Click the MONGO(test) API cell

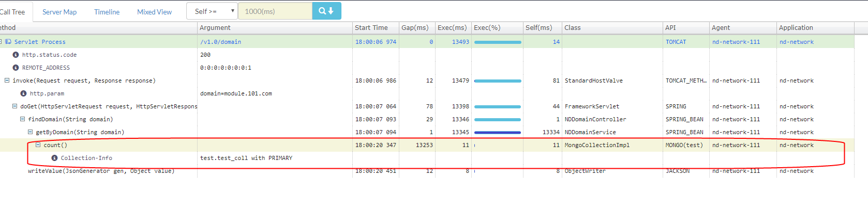coord(684,145)
